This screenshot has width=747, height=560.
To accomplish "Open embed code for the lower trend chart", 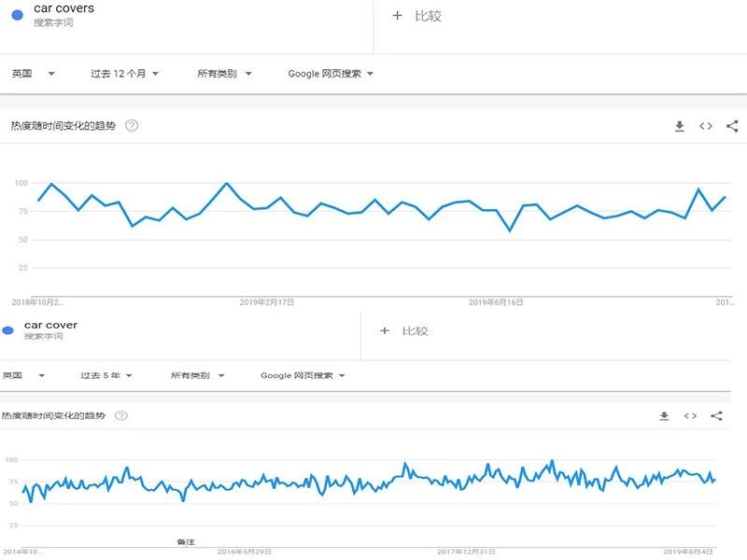I will click(x=690, y=416).
